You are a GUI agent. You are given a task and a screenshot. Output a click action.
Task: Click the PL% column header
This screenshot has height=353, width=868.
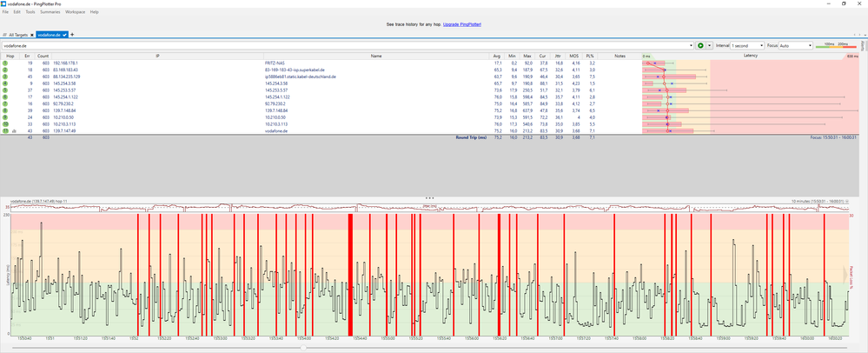[x=590, y=56]
